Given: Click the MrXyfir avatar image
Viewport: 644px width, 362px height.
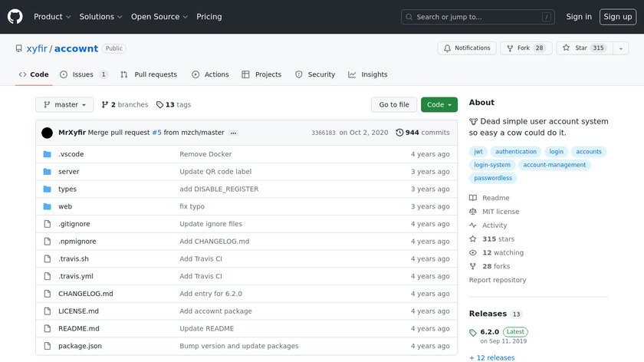Looking at the screenshot, I should 47,133.
